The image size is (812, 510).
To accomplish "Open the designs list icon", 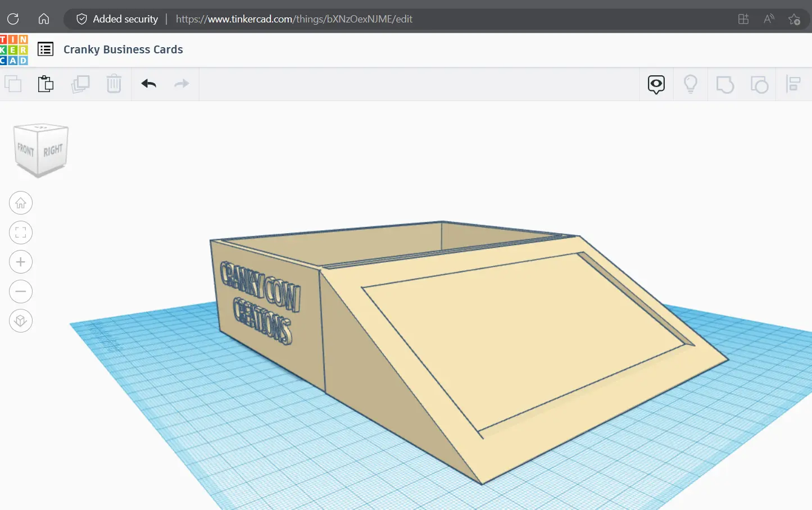I will tap(46, 49).
